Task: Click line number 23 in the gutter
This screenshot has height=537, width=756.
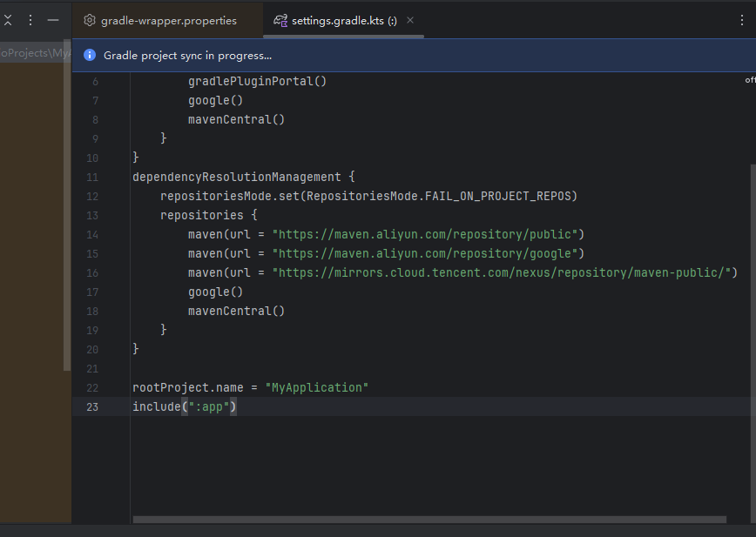Action: click(92, 407)
